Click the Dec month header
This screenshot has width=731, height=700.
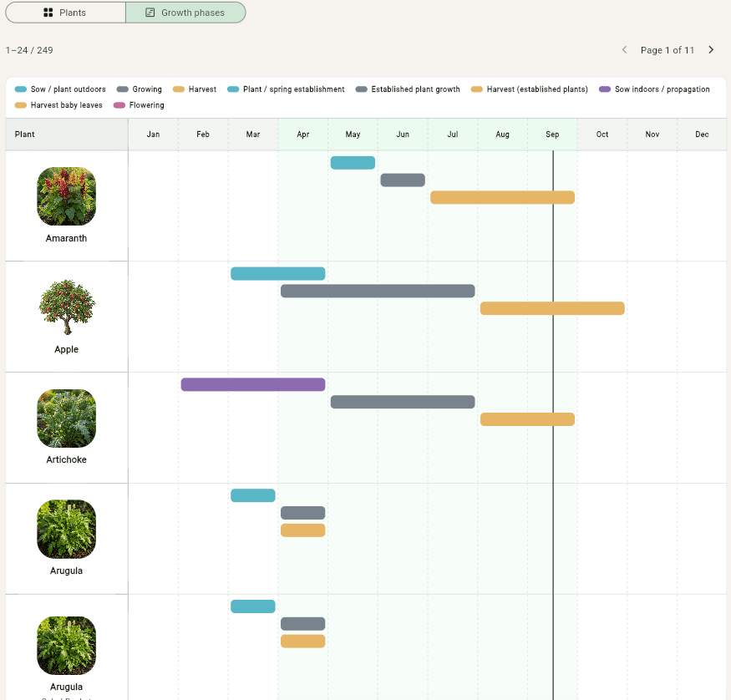pyautogui.click(x=702, y=134)
